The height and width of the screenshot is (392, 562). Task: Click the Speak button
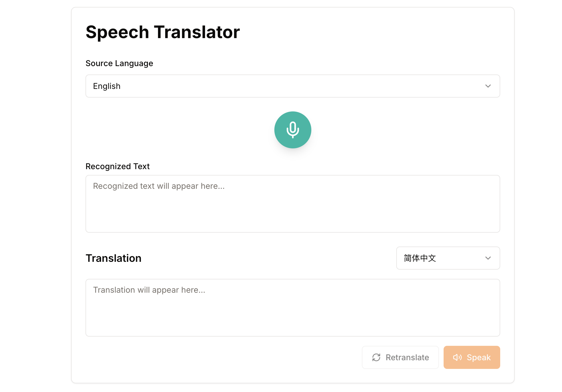[472, 357]
